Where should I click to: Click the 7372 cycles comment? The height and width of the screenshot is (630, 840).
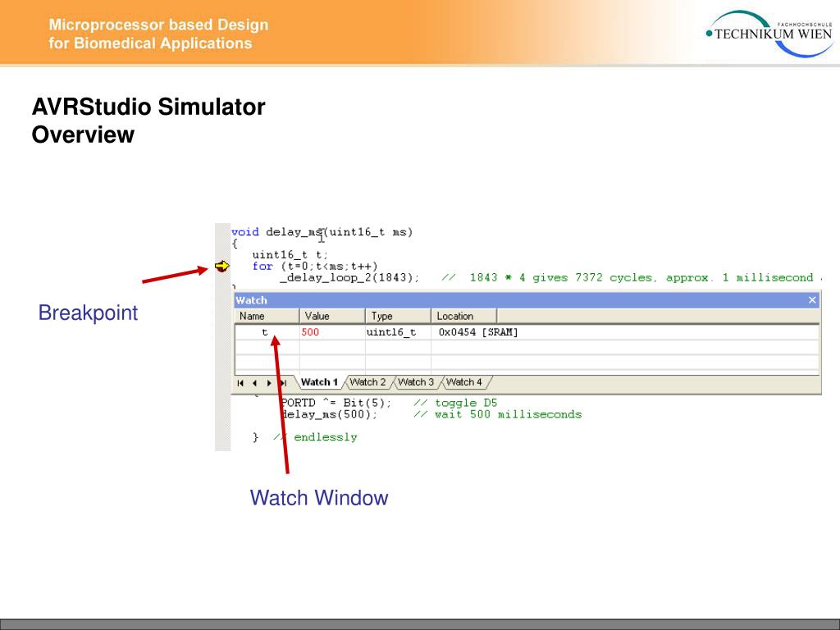(x=632, y=277)
